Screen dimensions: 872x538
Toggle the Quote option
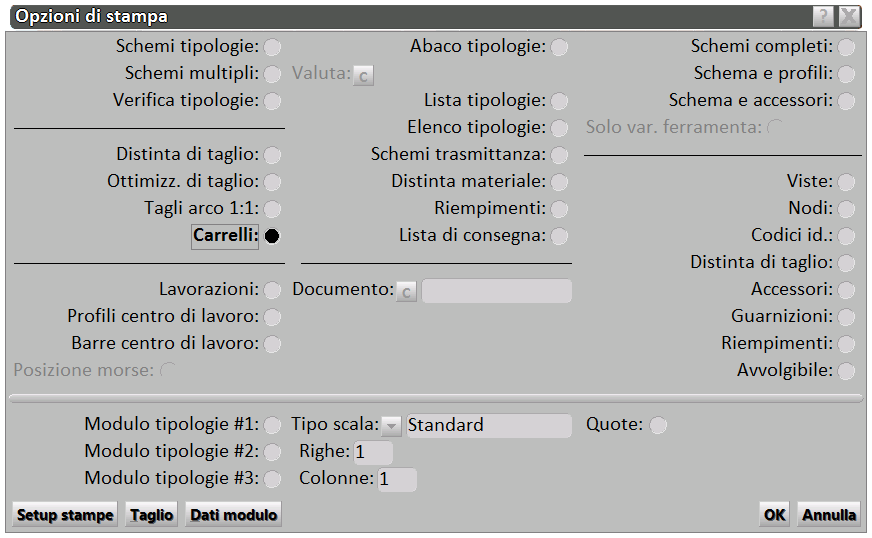coord(658,425)
